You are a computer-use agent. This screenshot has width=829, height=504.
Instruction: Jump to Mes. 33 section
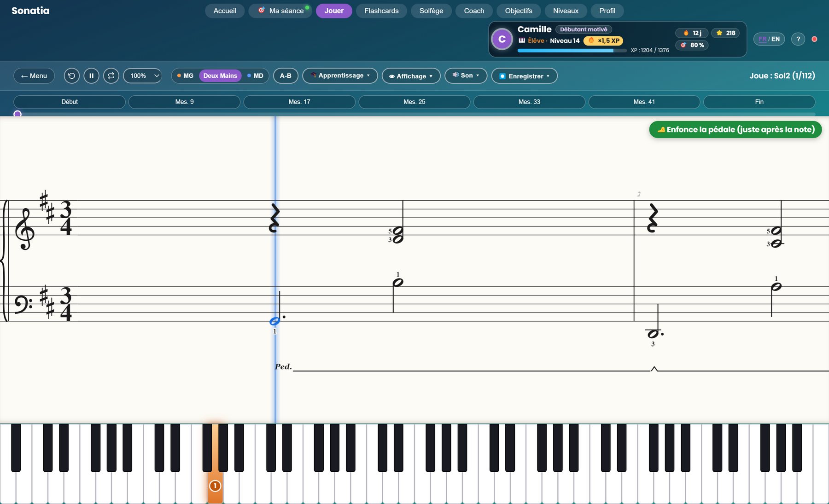[x=529, y=102]
